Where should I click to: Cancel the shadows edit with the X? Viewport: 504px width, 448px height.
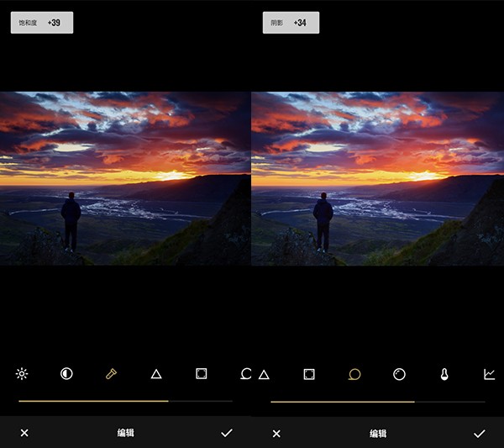(x=276, y=434)
